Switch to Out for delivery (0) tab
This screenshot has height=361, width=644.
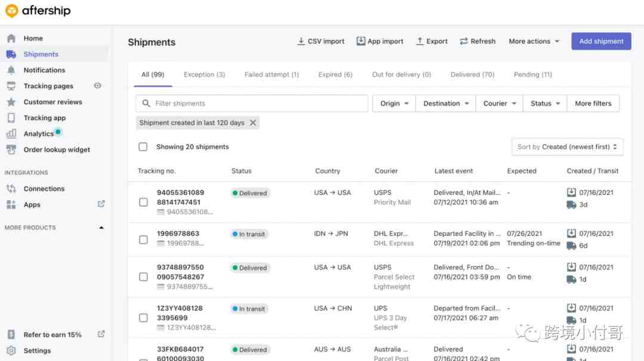point(401,74)
